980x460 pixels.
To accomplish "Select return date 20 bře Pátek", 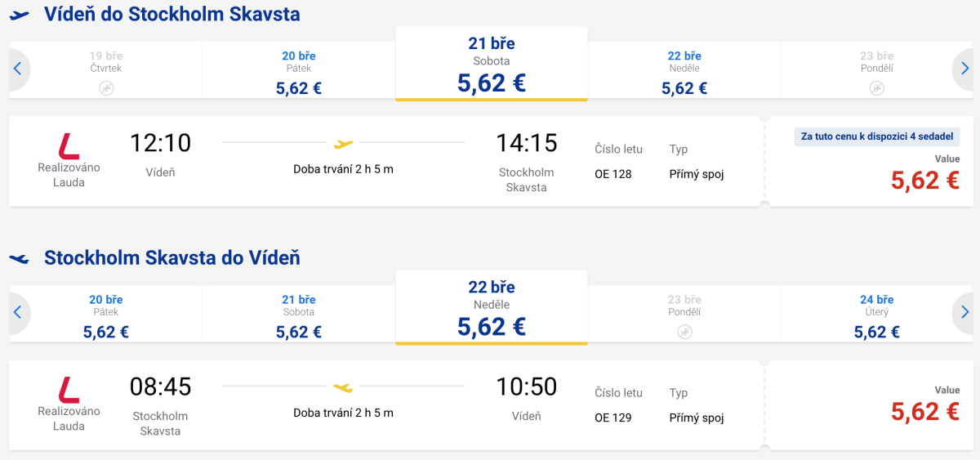I will (106, 315).
